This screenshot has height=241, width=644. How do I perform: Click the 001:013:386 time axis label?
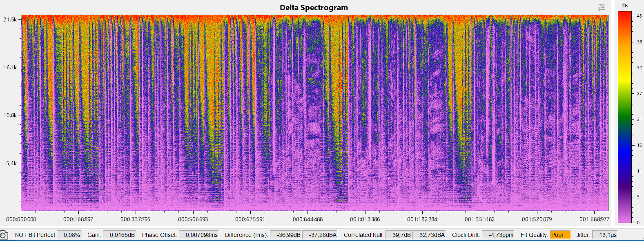[365, 219]
